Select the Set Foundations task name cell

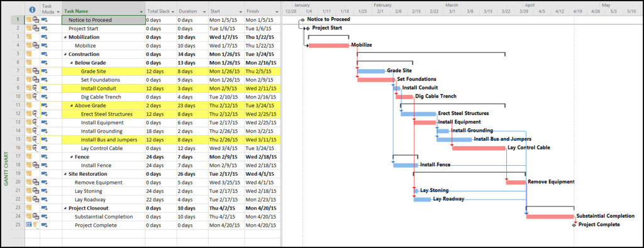click(x=104, y=80)
